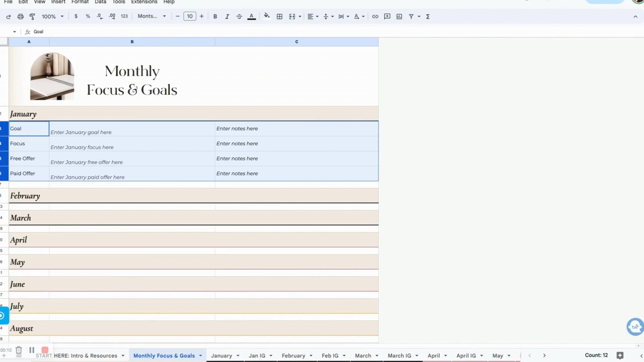The image size is (644, 362).
Task: Open the Extensions menu
Action: [144, 2]
